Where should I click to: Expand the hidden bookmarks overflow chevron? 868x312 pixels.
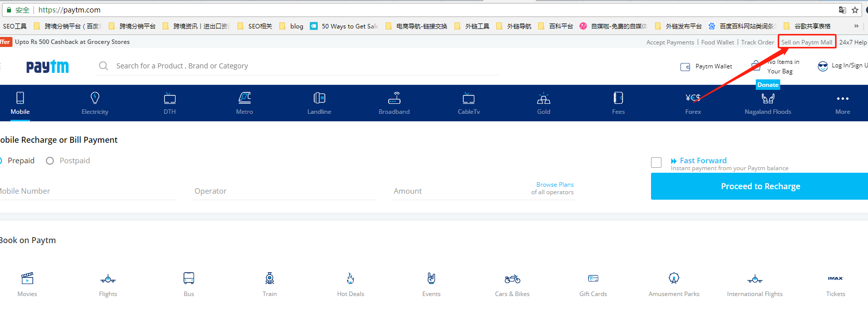856,26
